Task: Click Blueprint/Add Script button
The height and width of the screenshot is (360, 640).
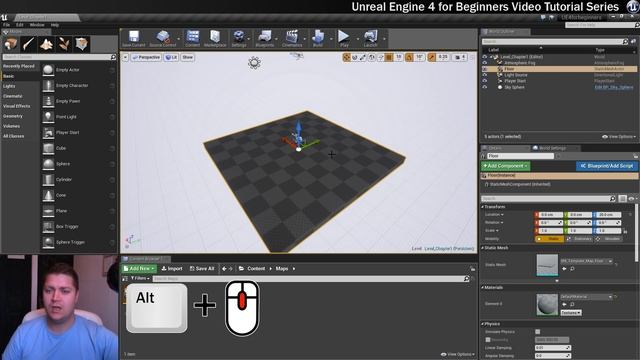Action: point(607,166)
